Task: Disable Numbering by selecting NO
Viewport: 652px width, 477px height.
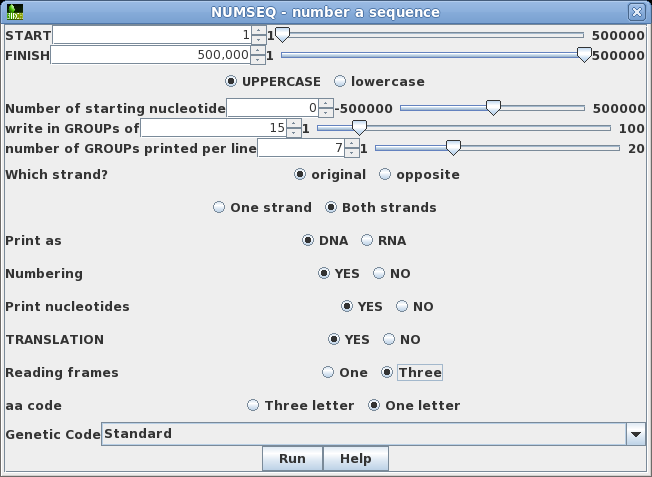Action: 379,273
